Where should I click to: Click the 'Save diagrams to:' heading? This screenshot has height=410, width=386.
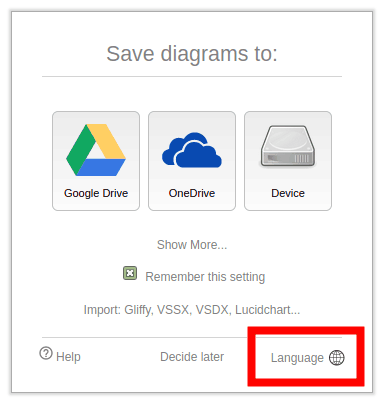[192, 54]
